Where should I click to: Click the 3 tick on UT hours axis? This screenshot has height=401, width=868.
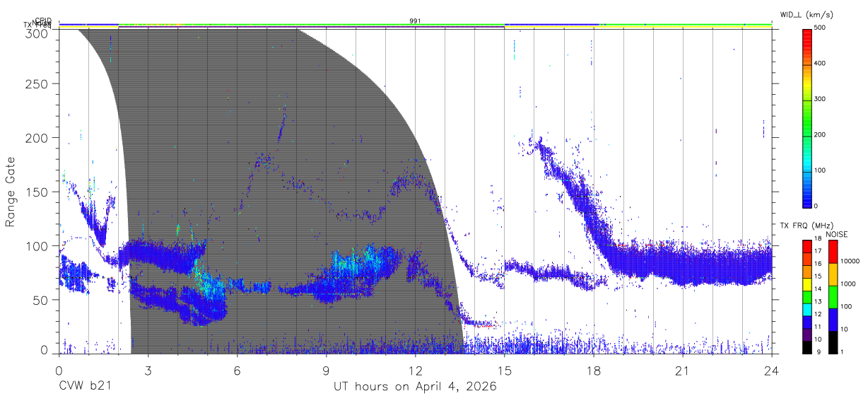click(x=148, y=370)
